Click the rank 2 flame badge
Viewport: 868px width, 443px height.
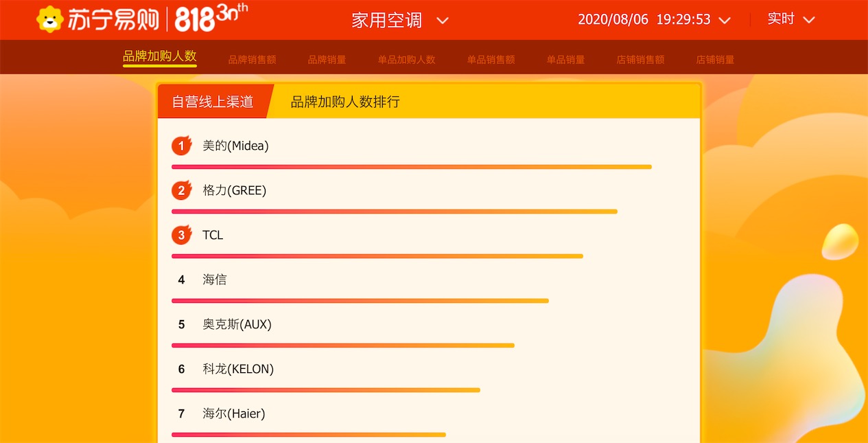(x=181, y=190)
